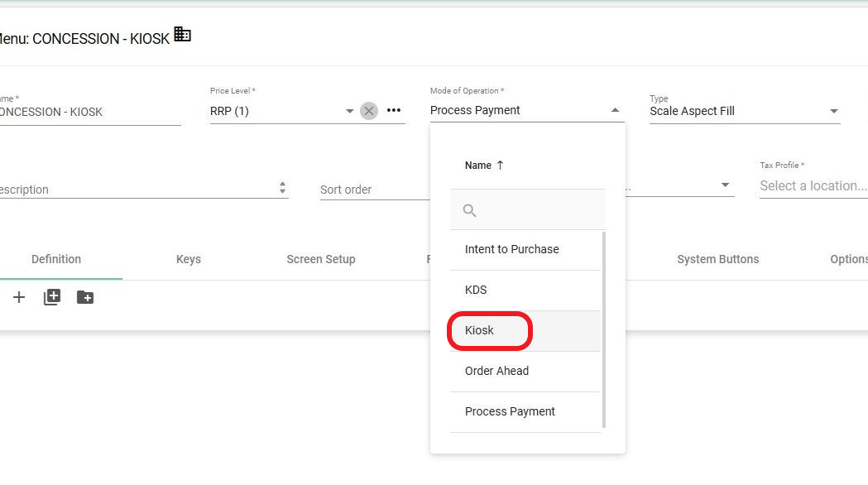Click the building icon beside the menu title
The width and height of the screenshot is (868, 485).
[x=182, y=35]
